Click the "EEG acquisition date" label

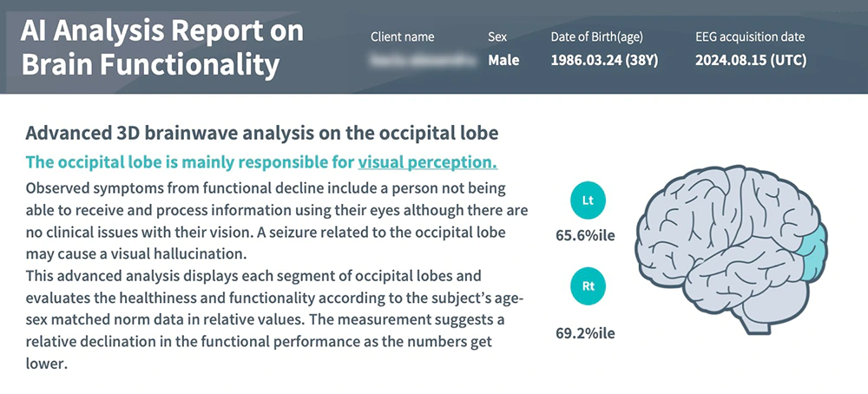coord(750,37)
